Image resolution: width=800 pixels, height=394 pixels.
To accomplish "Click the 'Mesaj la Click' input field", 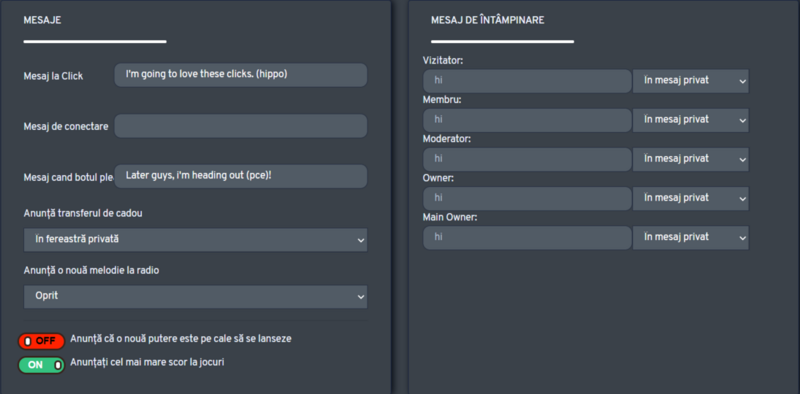I will [241, 75].
